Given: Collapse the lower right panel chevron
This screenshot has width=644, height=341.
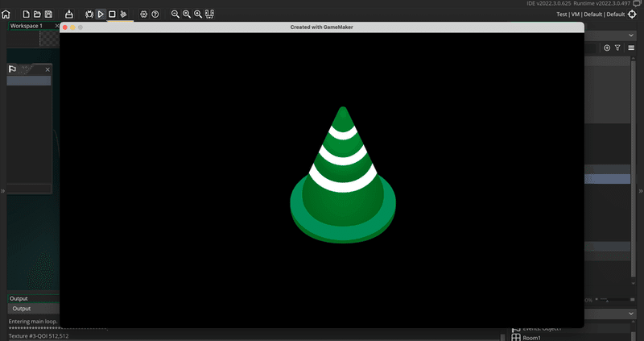Looking at the screenshot, I should click(x=631, y=314).
